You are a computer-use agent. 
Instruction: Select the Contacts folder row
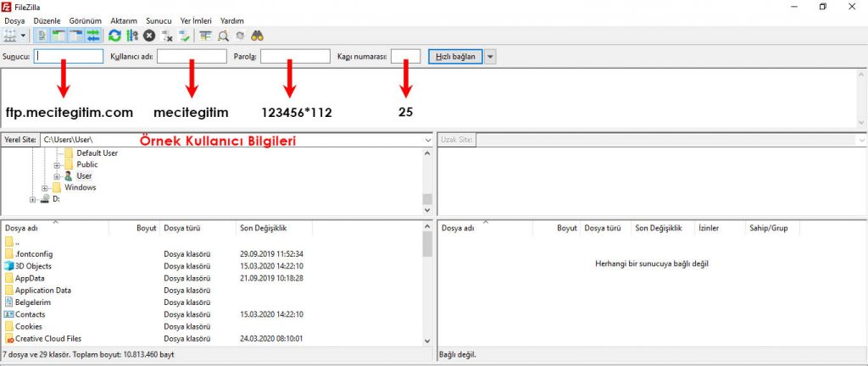[x=212, y=314]
